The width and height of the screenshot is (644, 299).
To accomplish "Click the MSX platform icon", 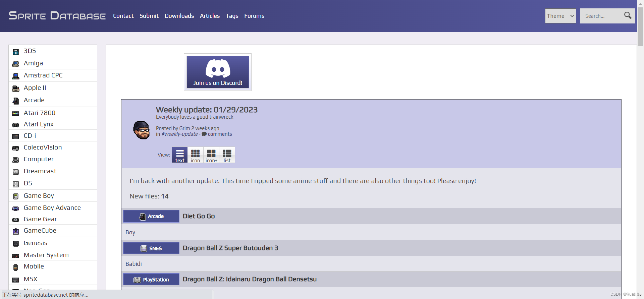I will click(x=16, y=280).
